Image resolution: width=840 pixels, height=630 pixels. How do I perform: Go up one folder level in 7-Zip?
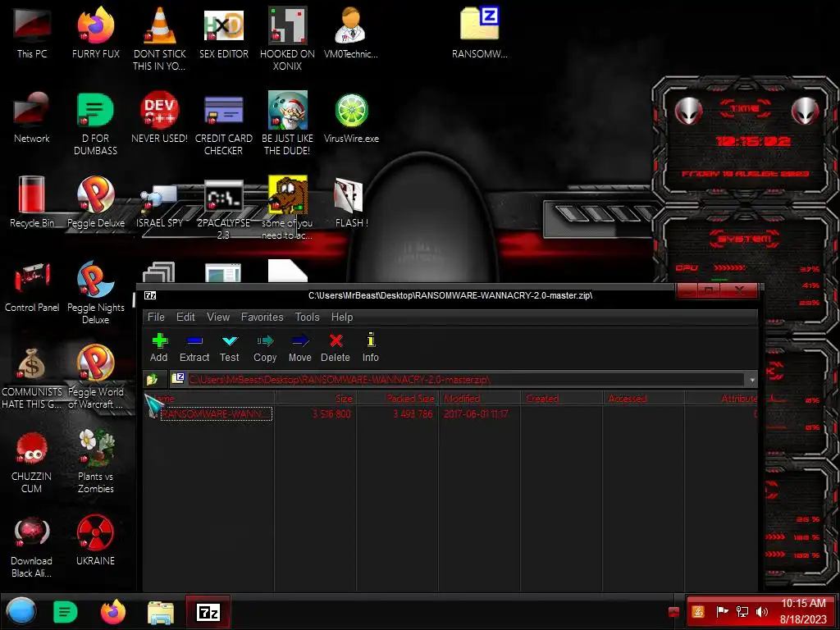click(152, 379)
